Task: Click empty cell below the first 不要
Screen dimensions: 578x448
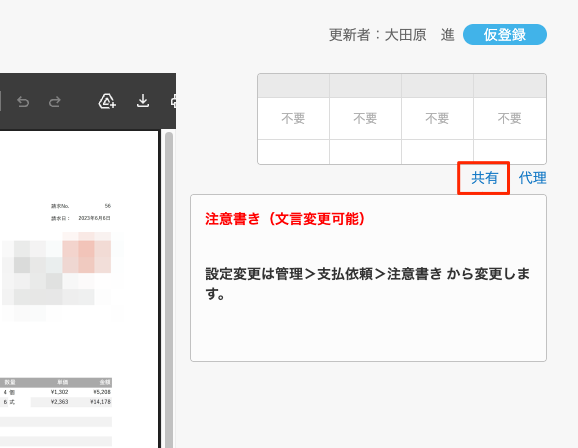Action: pos(293,152)
